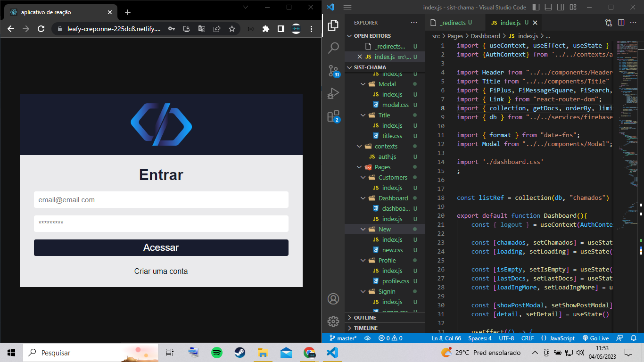Viewport: 644px width, 362px height.
Task: Open editor More Actions ellipsis
Action: point(633,23)
